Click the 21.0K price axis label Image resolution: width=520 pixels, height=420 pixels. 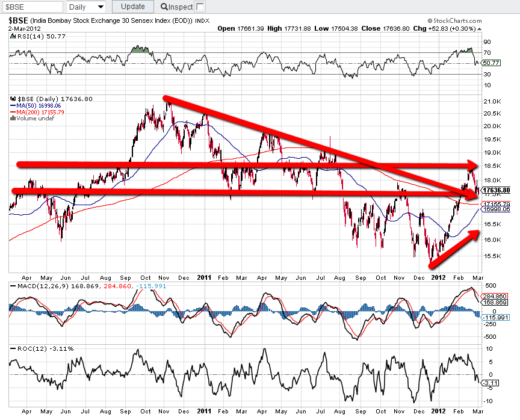(492, 102)
